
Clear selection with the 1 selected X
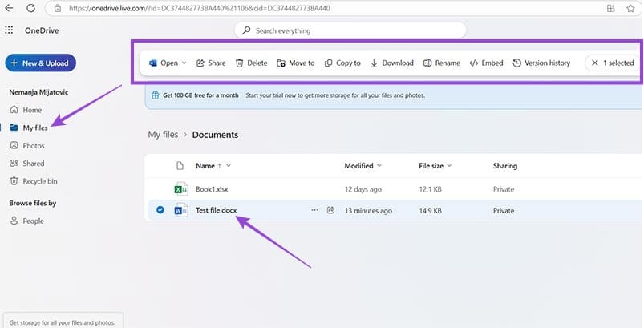[593, 63]
